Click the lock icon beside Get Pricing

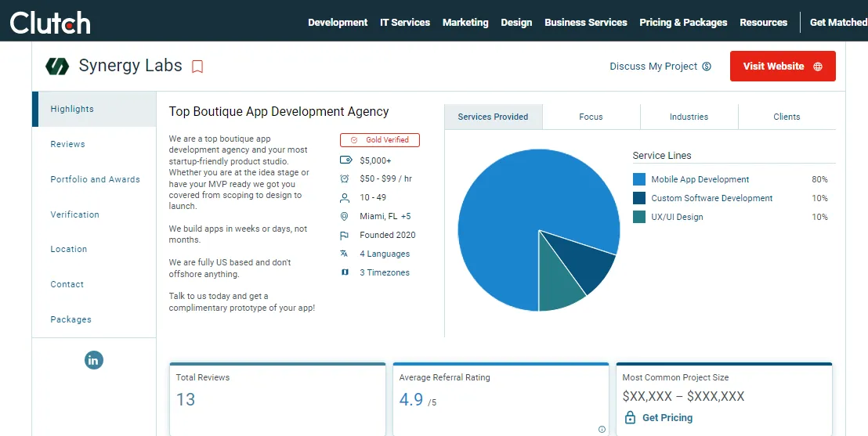point(630,417)
